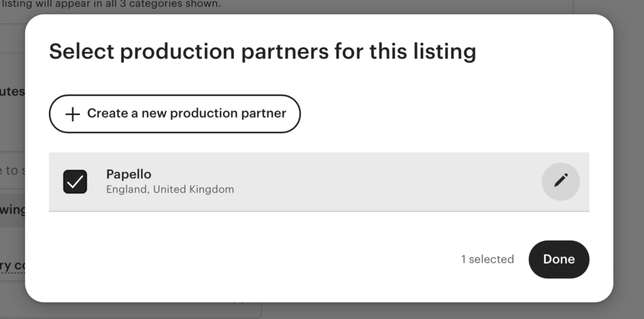Viewport: 644px width, 319px height.
Task: Click the white checkmark inside Papello's box
Action: 75,181
